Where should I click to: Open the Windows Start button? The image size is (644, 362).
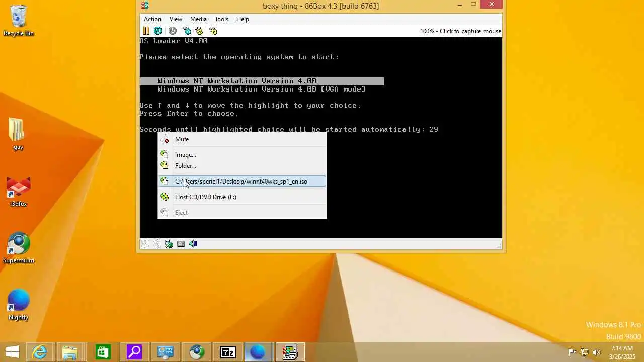(x=12, y=352)
